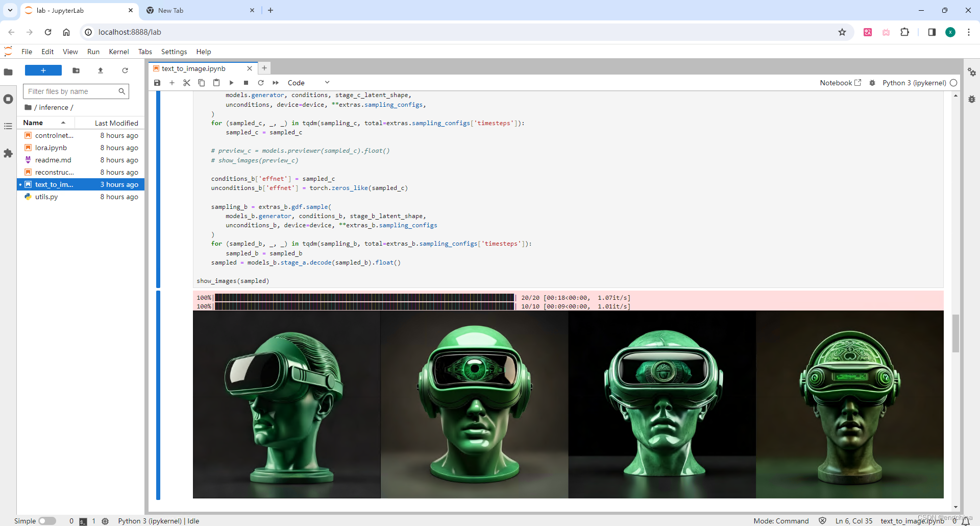Select utils.py in file list
Image resolution: width=980 pixels, height=526 pixels.
[x=81, y=197]
